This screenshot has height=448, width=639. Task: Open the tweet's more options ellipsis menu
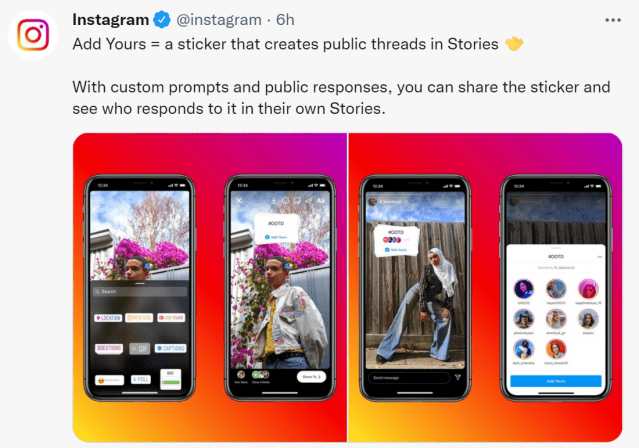(613, 20)
